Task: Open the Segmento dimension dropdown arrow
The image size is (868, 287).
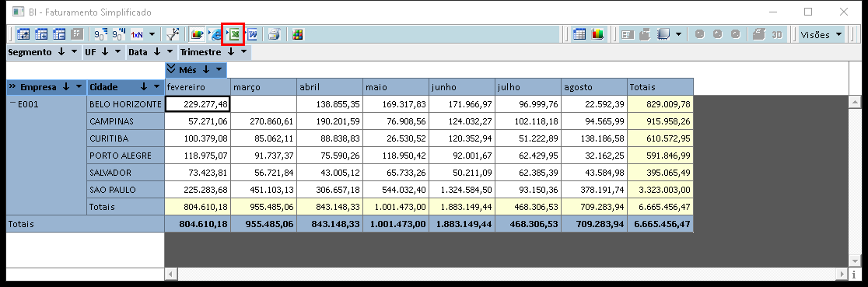Action: pos(74,52)
